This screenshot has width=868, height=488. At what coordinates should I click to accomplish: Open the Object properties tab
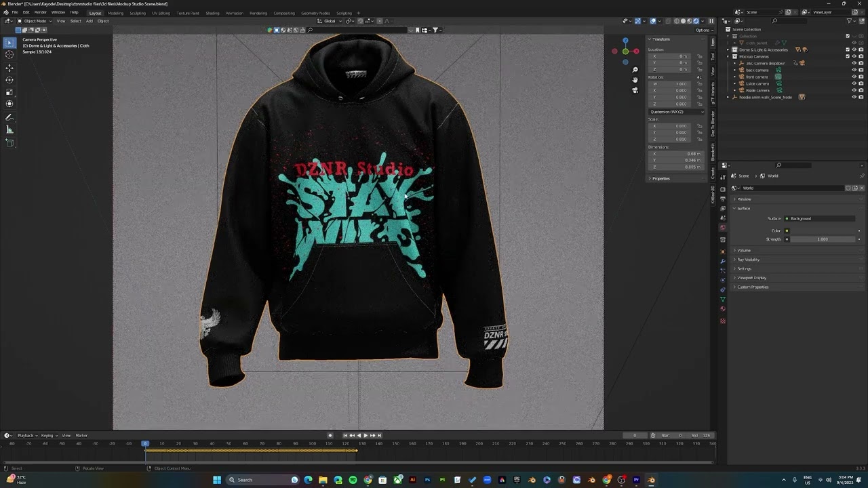pyautogui.click(x=723, y=251)
